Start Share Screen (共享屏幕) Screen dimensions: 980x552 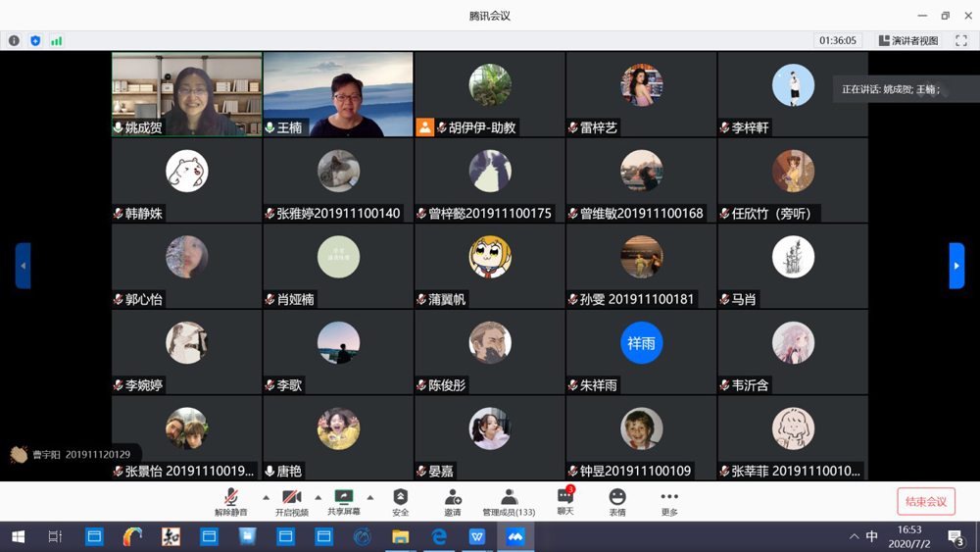(x=343, y=501)
